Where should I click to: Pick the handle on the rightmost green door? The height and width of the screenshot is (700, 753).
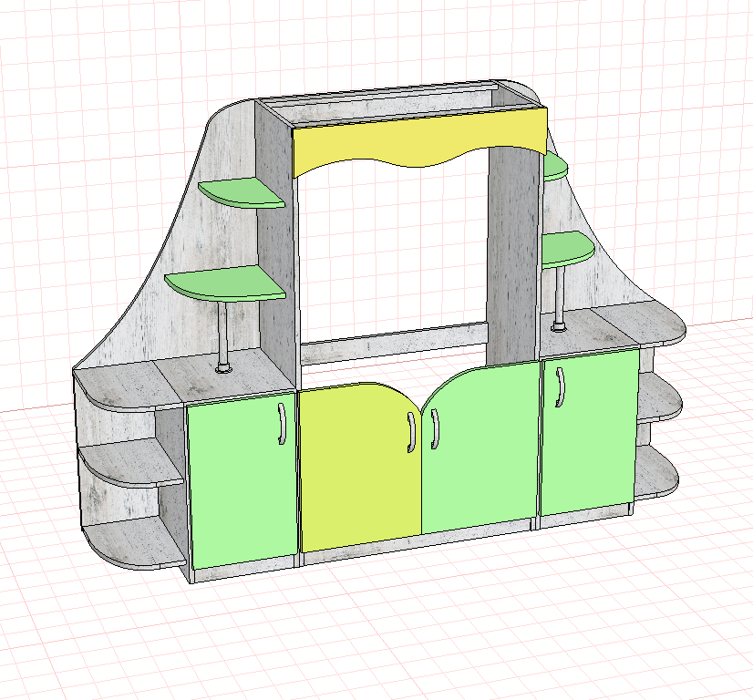pyautogui.click(x=560, y=387)
